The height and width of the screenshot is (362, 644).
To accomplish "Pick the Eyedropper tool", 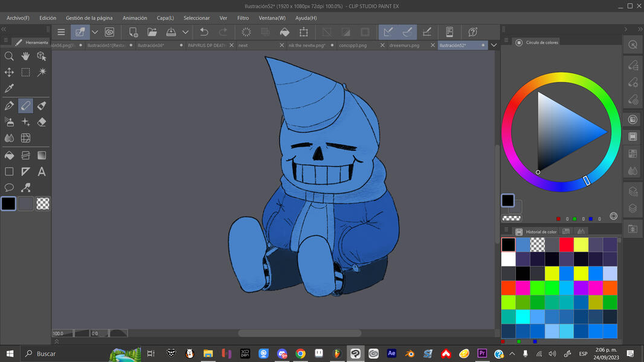I will click(9, 89).
